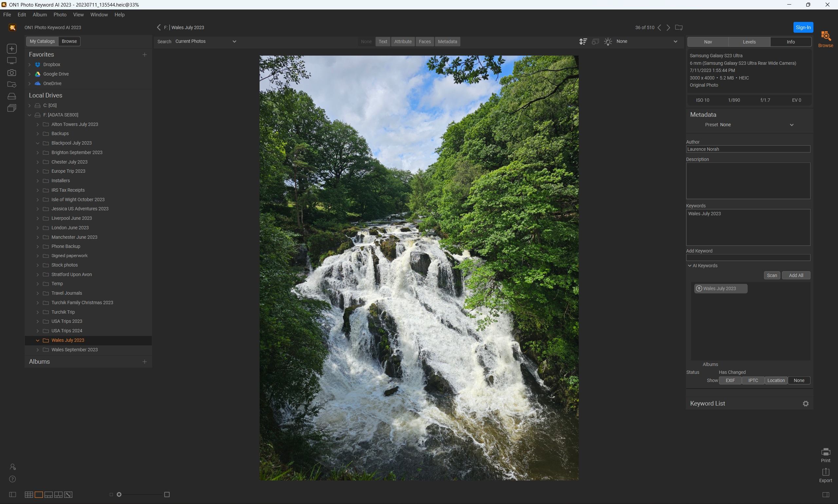
Task: Click the Sign-In button
Action: (803, 27)
